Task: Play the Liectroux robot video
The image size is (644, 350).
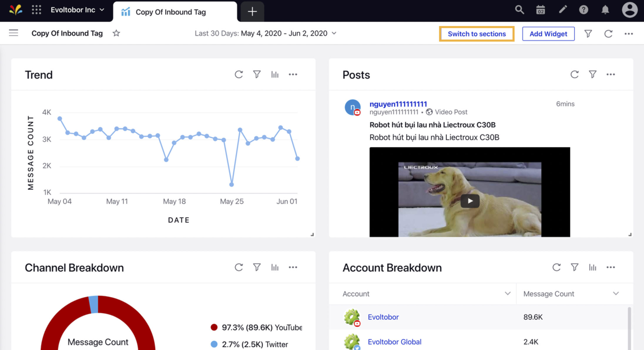Action: 470,201
